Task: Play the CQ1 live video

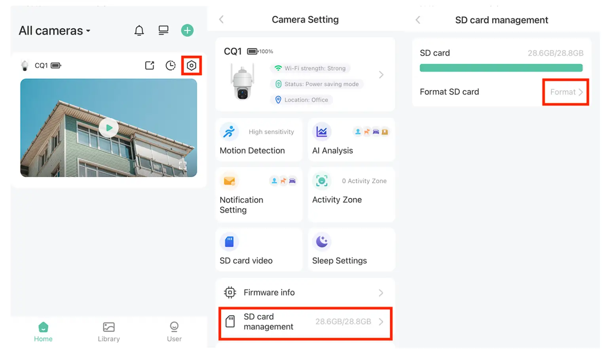Action: click(x=109, y=128)
